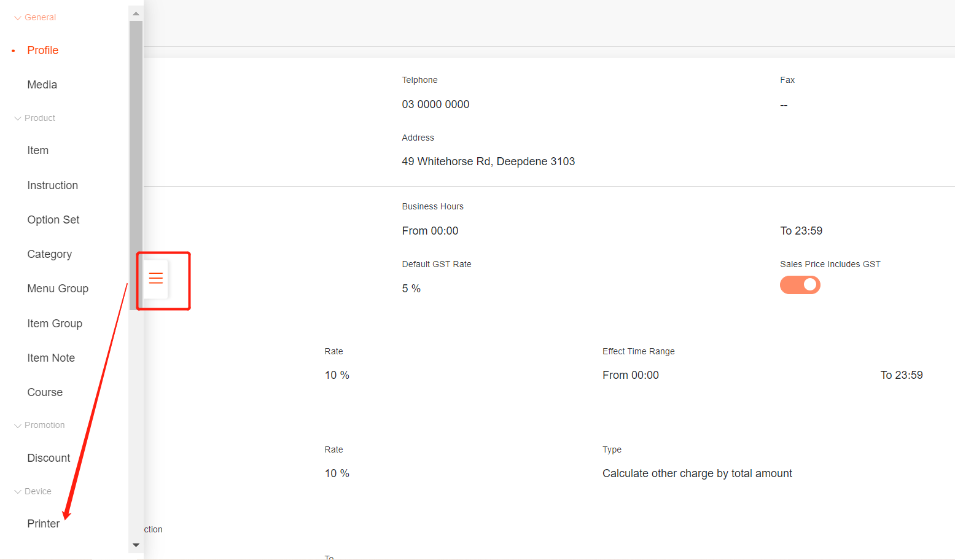Collapse the Product section
The height and width of the screenshot is (560, 955).
pos(35,118)
